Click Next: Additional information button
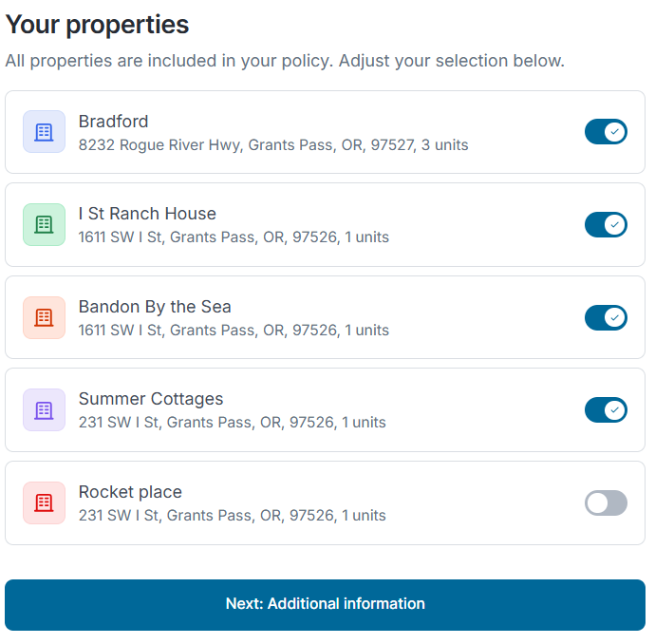 click(x=325, y=605)
